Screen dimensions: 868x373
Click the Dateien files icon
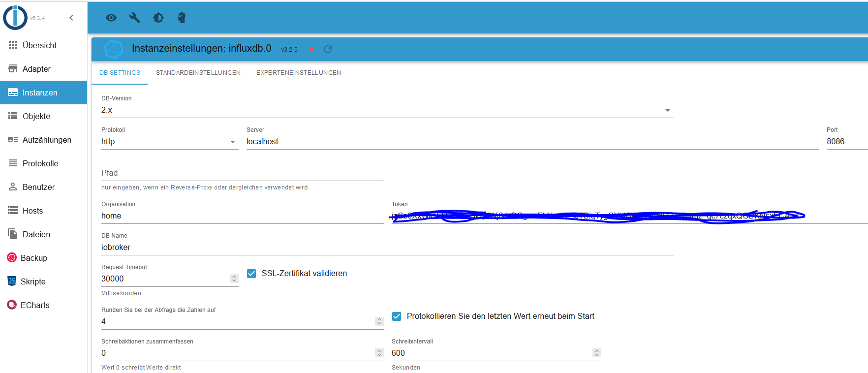(13, 234)
